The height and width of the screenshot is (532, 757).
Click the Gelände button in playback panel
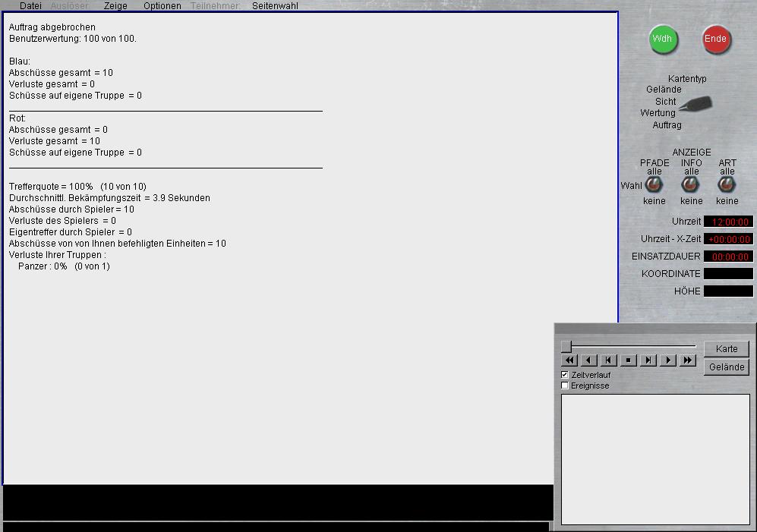[x=727, y=367]
